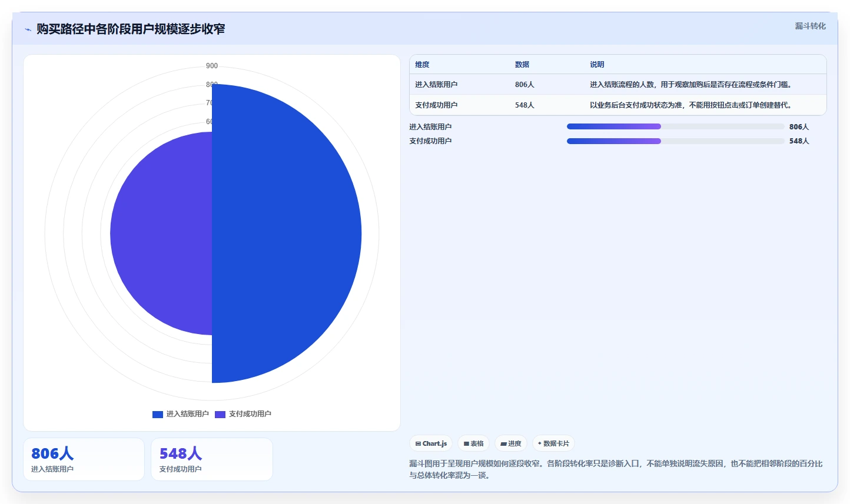Click the Chart.js tag chip
The image size is (850, 504).
point(431,443)
